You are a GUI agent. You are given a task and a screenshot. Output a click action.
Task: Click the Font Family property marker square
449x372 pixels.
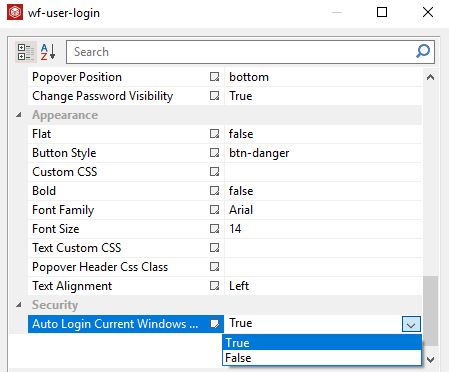point(214,210)
